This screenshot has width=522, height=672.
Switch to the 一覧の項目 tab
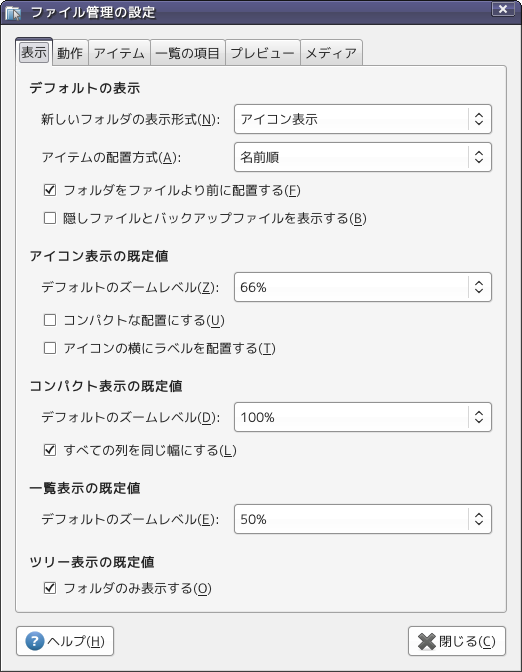pyautogui.click(x=188, y=53)
